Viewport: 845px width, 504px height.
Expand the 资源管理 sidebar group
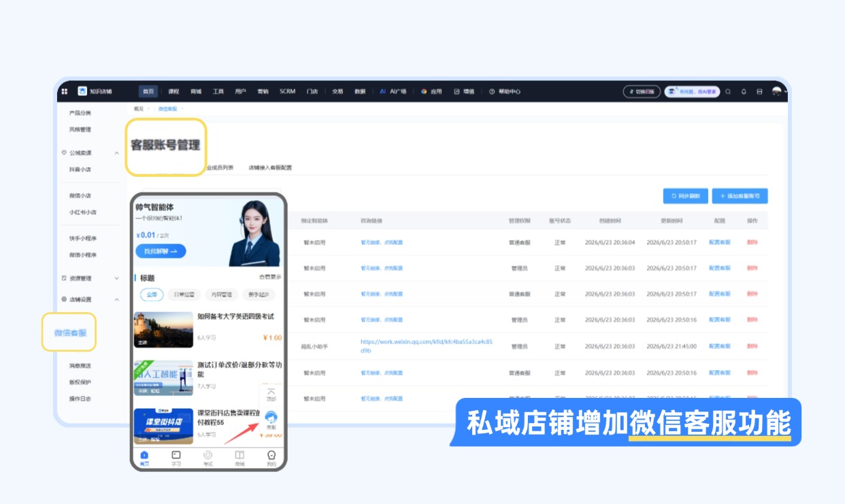(x=116, y=278)
